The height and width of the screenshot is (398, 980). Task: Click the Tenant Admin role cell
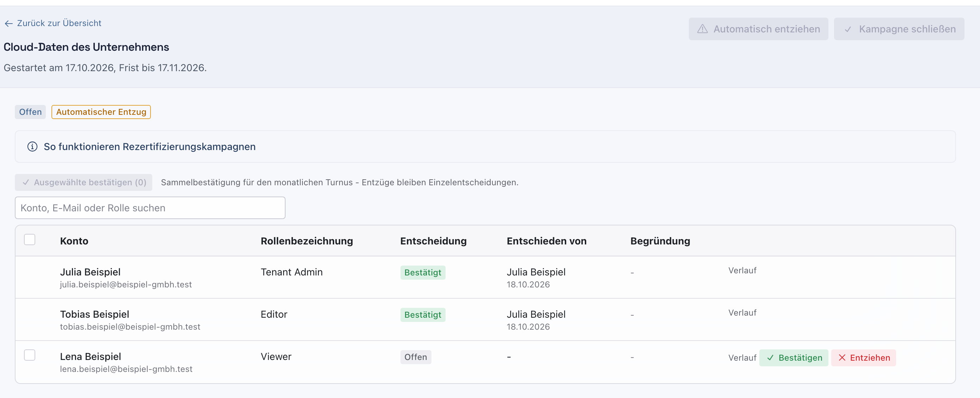pos(292,272)
